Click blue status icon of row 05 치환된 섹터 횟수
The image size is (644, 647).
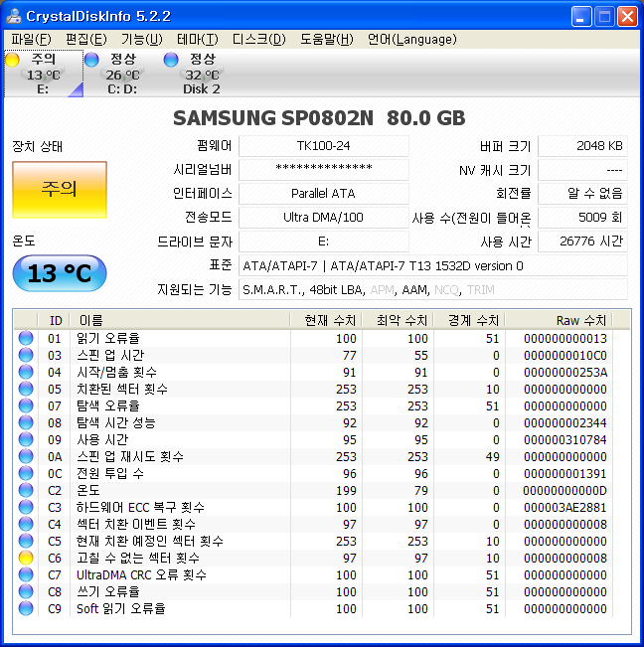26,390
